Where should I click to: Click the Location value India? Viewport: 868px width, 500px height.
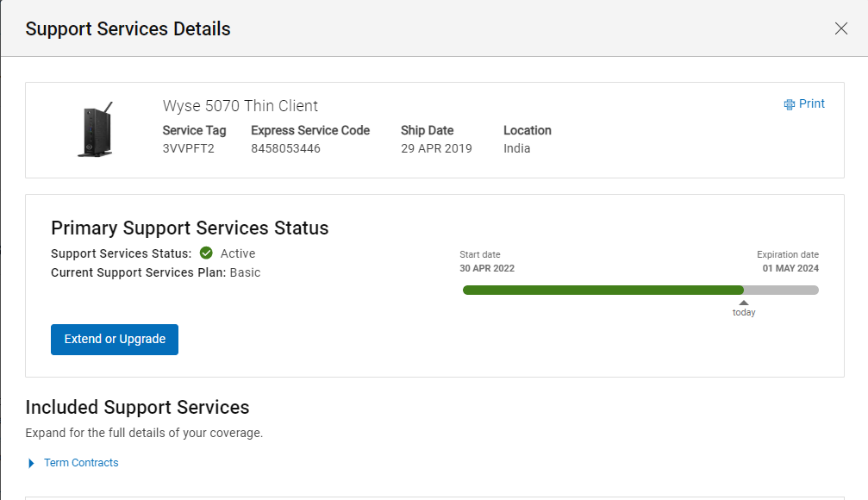pos(516,148)
